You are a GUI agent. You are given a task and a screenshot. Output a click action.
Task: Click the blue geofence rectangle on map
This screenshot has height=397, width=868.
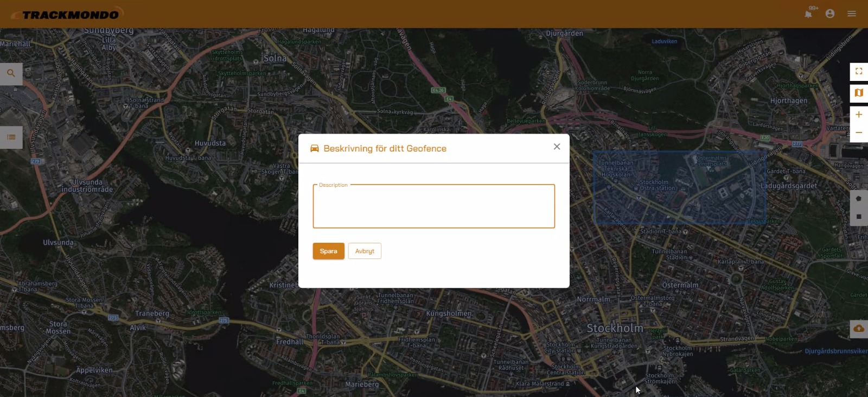point(679,187)
